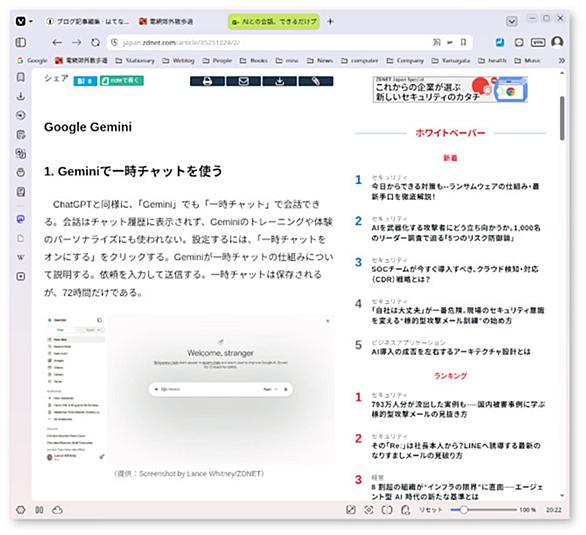Click the capture page icon in status bar
Screen dimensions: 586x535
369,510
